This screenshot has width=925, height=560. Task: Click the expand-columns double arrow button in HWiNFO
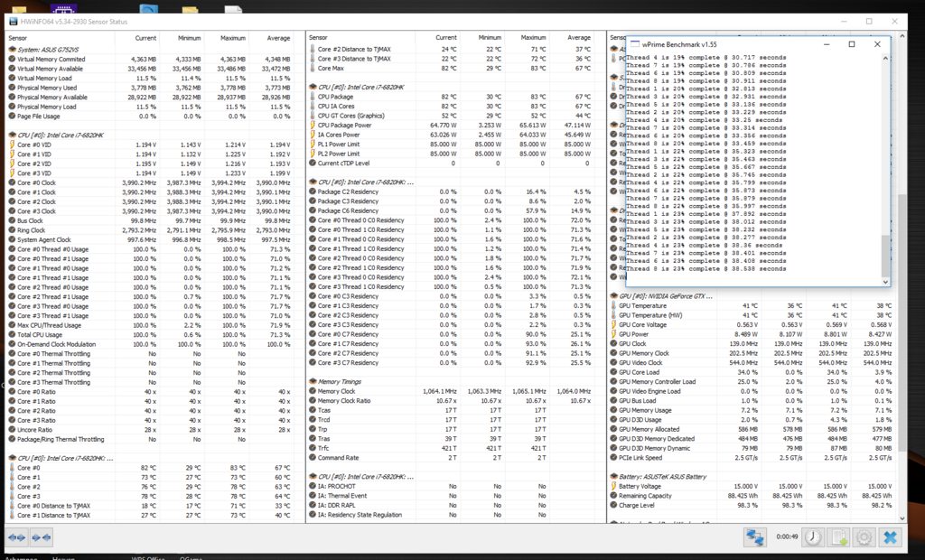(x=17, y=537)
